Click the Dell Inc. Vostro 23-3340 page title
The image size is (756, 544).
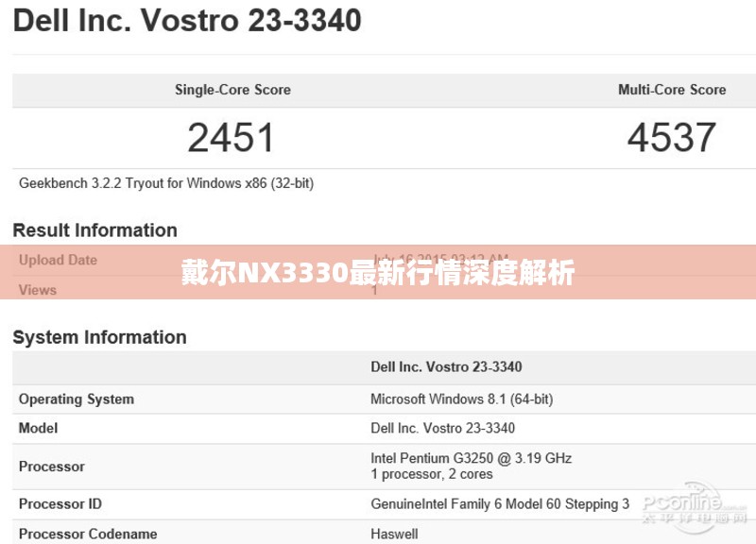pyautogui.click(x=187, y=21)
